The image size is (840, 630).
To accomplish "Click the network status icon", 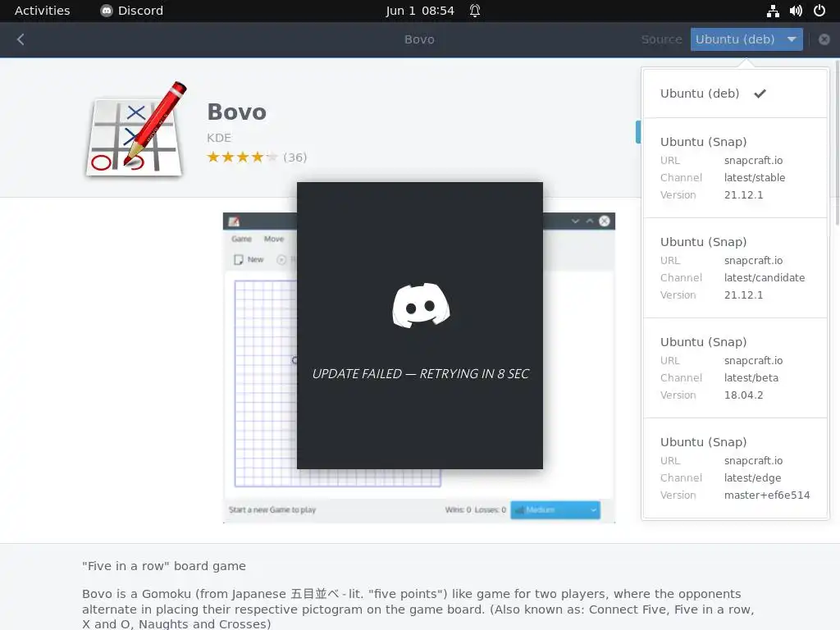I will coord(773,11).
